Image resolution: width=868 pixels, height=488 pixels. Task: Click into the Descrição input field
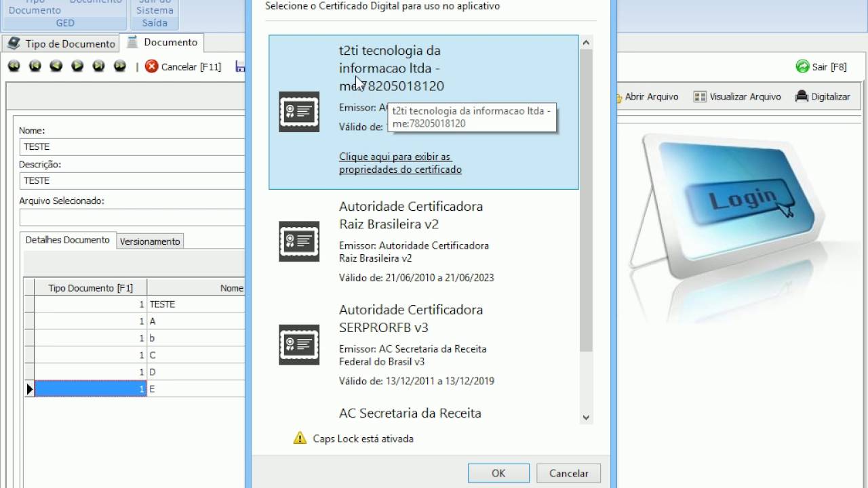[132, 180]
